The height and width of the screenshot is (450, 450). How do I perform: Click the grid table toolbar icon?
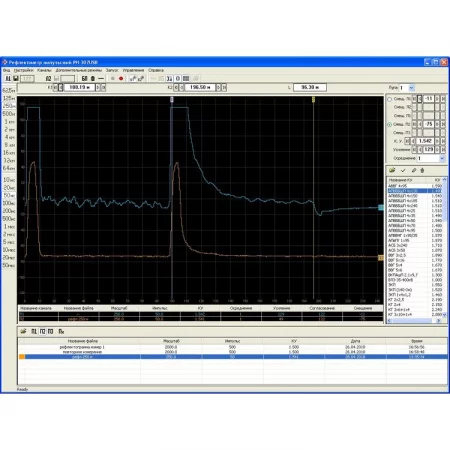point(186,79)
